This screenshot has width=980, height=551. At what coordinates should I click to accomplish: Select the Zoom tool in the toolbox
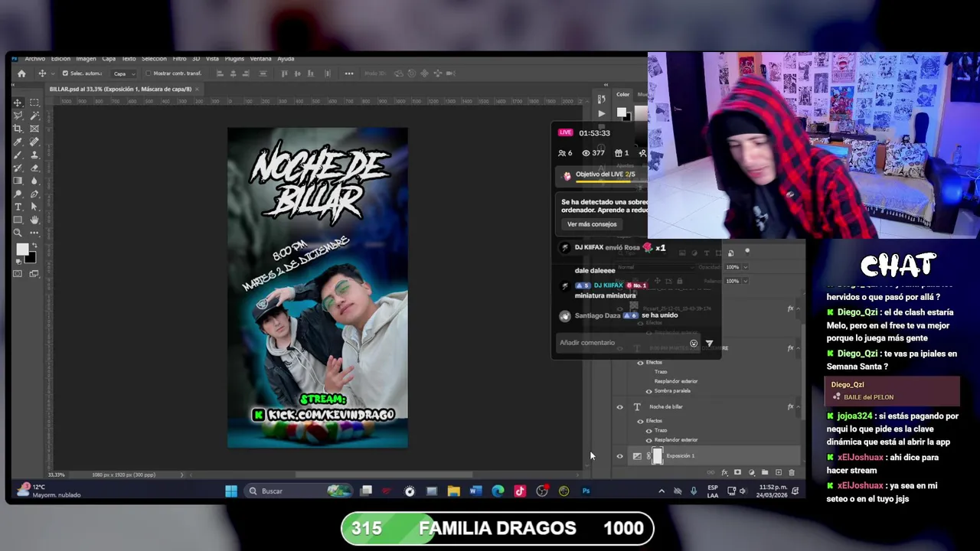(x=18, y=233)
